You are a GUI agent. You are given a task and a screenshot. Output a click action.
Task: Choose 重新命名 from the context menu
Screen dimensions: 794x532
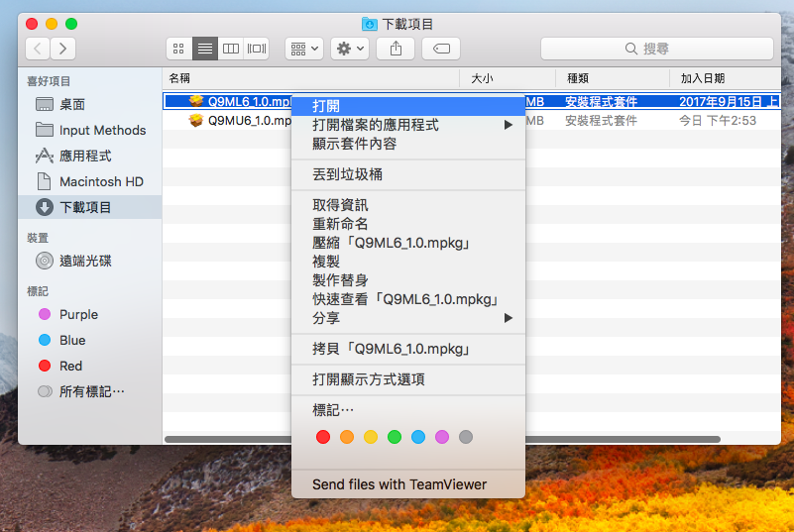point(408,224)
